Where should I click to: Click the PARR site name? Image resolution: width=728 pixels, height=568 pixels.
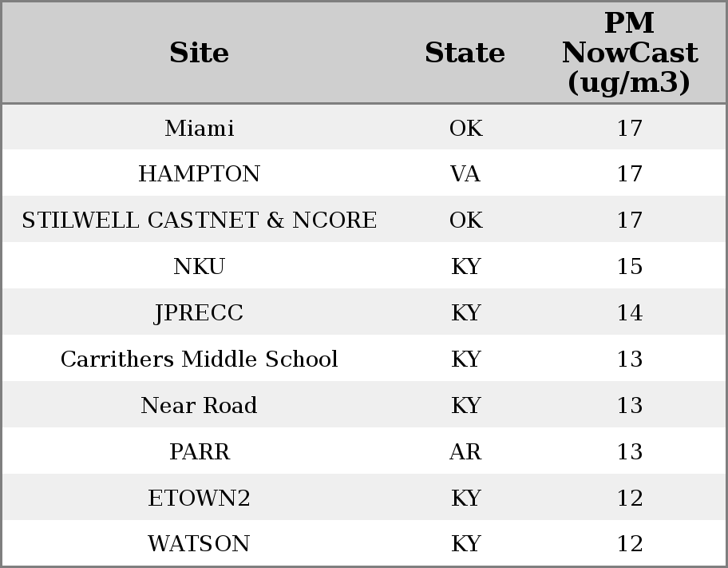200,452
